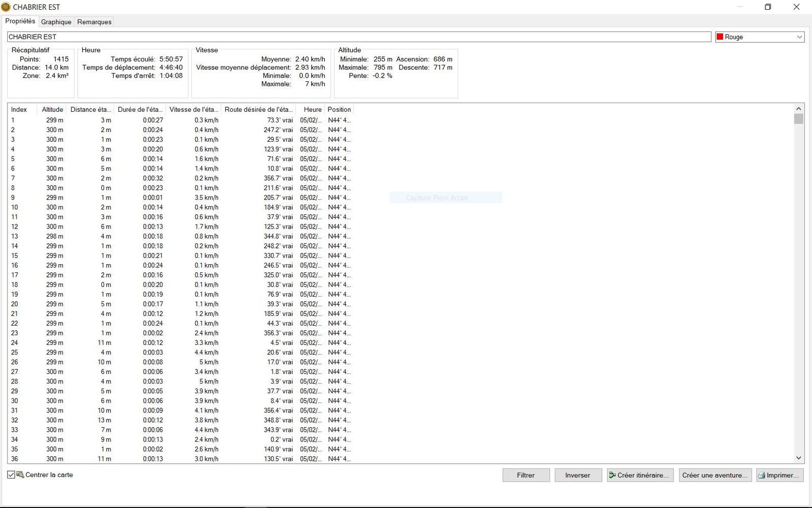The height and width of the screenshot is (508, 812).
Task: Select the Propriétés tab
Action: pyautogui.click(x=20, y=21)
